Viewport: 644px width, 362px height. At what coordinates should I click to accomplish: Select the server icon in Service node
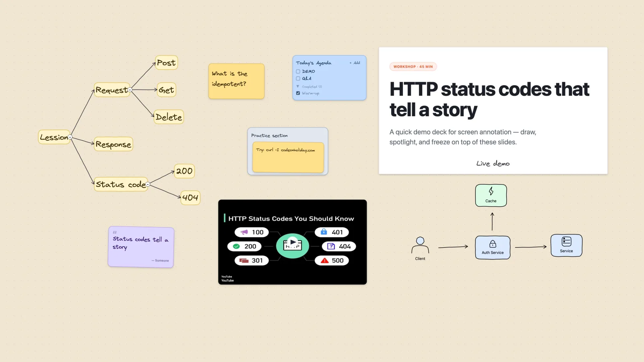coord(566,241)
